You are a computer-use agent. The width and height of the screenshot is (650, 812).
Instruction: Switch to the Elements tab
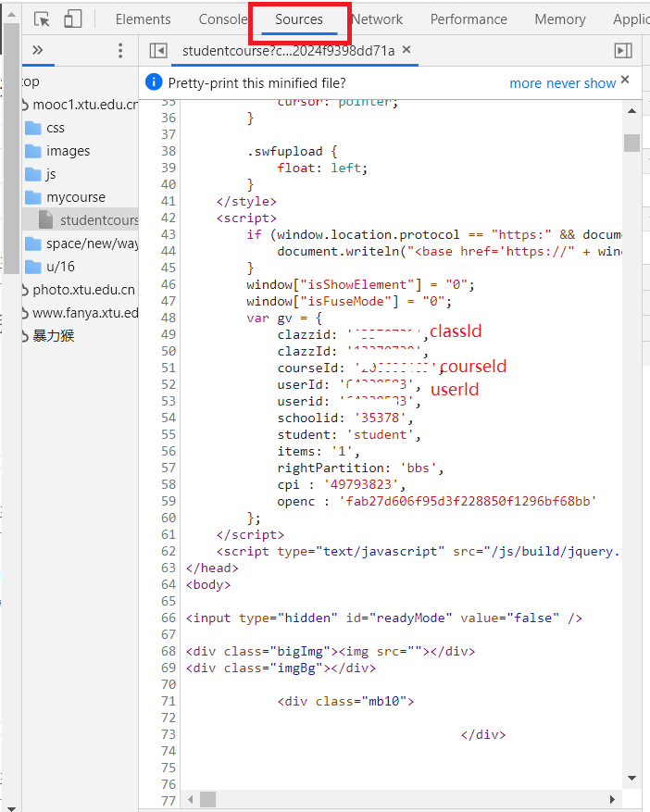[143, 19]
